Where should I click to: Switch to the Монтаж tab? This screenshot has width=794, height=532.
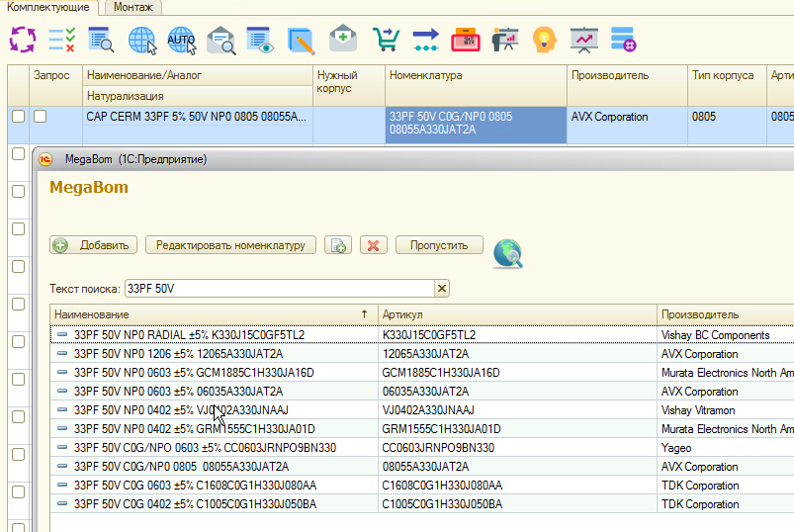132,7
